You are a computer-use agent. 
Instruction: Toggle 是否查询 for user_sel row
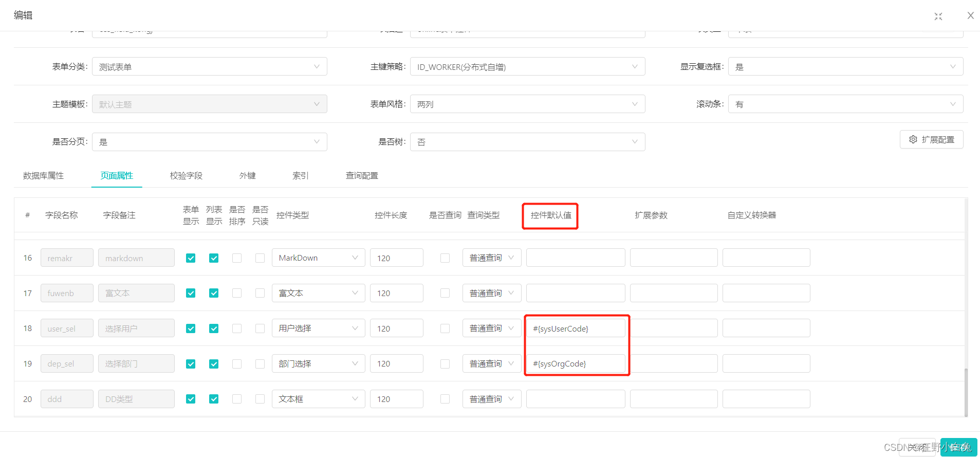point(445,328)
